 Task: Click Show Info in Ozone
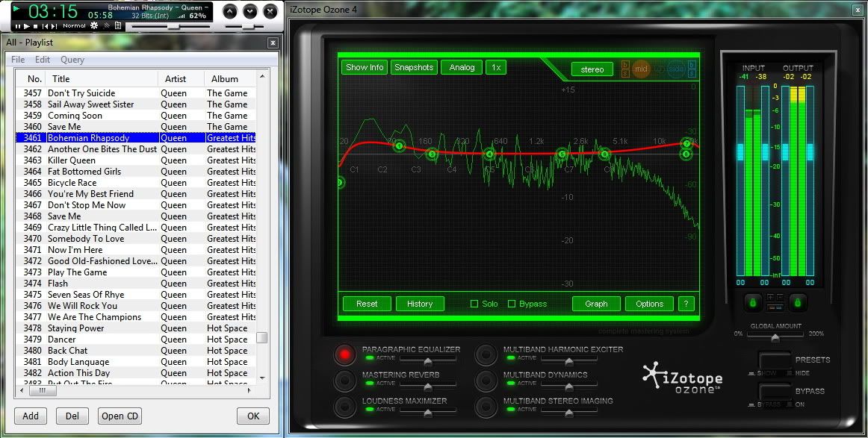pos(365,67)
